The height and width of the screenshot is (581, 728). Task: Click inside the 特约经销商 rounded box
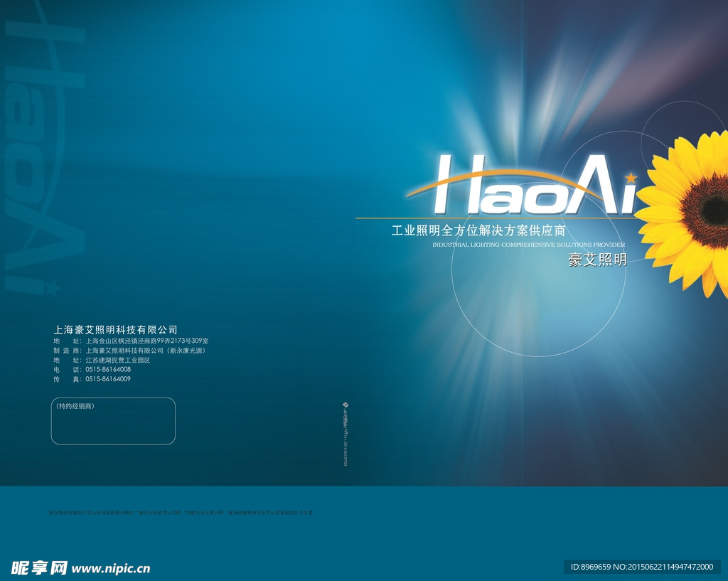pyautogui.click(x=113, y=421)
